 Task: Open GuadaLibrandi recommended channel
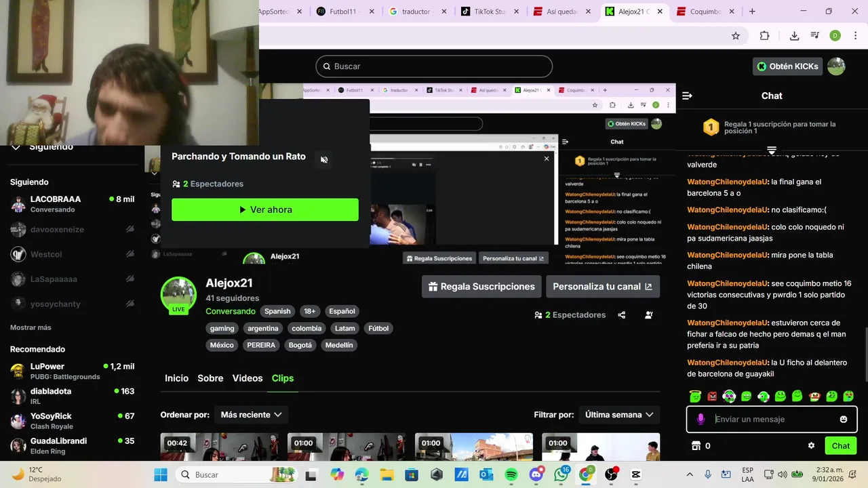click(72, 445)
